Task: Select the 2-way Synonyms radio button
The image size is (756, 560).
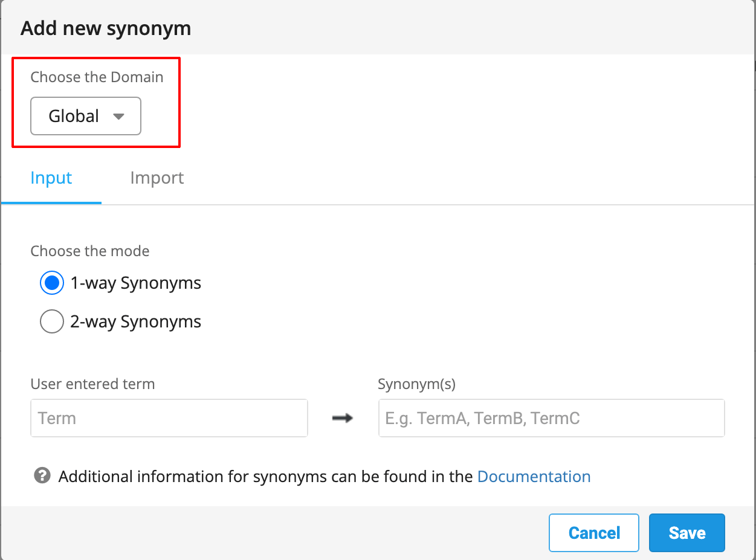Action: click(x=52, y=321)
